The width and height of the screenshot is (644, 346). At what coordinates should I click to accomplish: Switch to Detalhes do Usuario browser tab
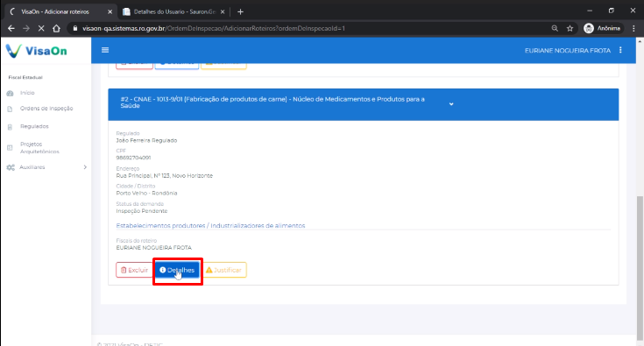click(x=174, y=12)
